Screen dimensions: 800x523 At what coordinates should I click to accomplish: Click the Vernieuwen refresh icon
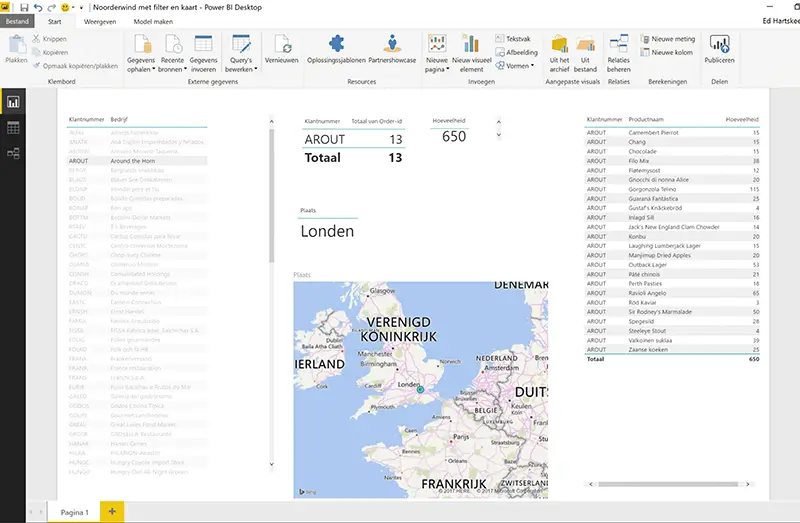tap(282, 44)
